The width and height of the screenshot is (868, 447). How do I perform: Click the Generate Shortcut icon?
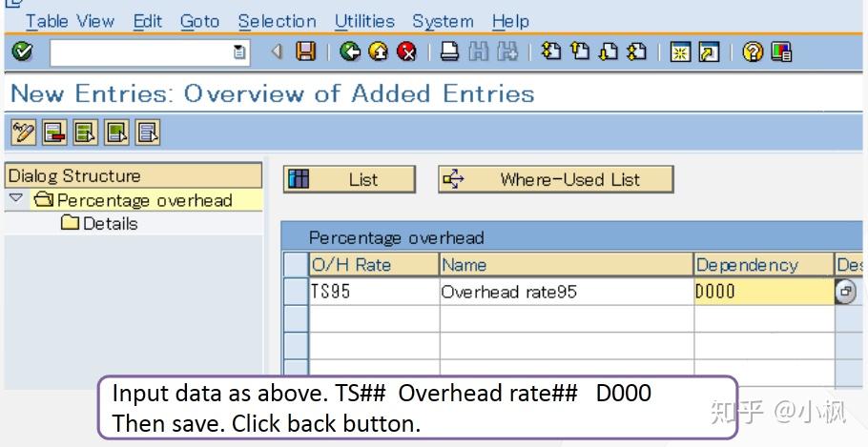click(709, 52)
